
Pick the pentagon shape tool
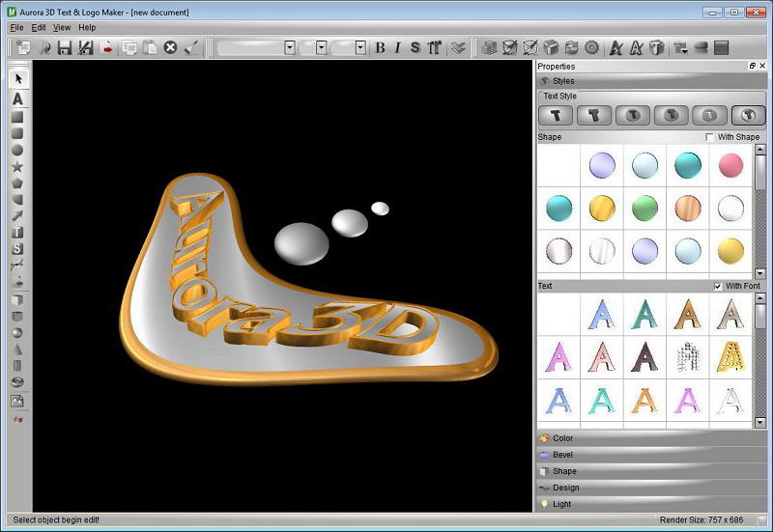click(x=17, y=182)
